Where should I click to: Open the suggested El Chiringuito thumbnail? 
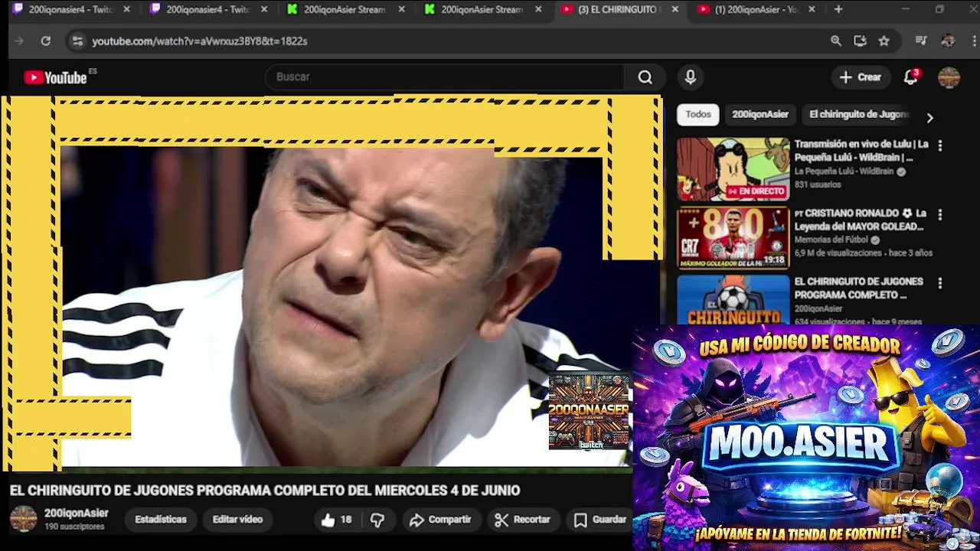click(733, 300)
